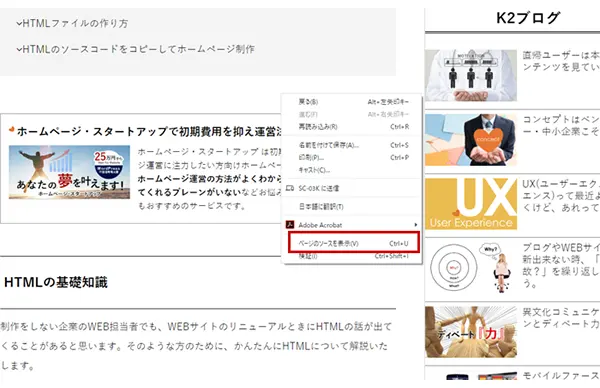The image size is (600, 388).
Task: Click the あなたの夢を叶えます banner image
Action: (69, 172)
